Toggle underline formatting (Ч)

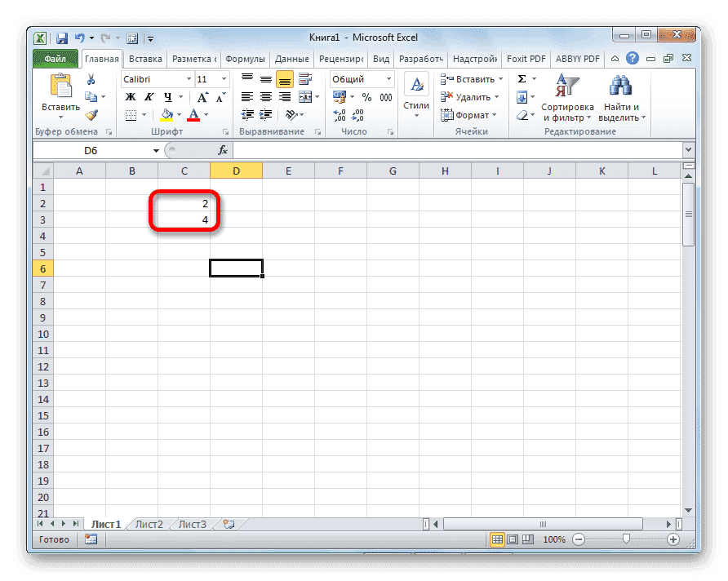coord(167,96)
